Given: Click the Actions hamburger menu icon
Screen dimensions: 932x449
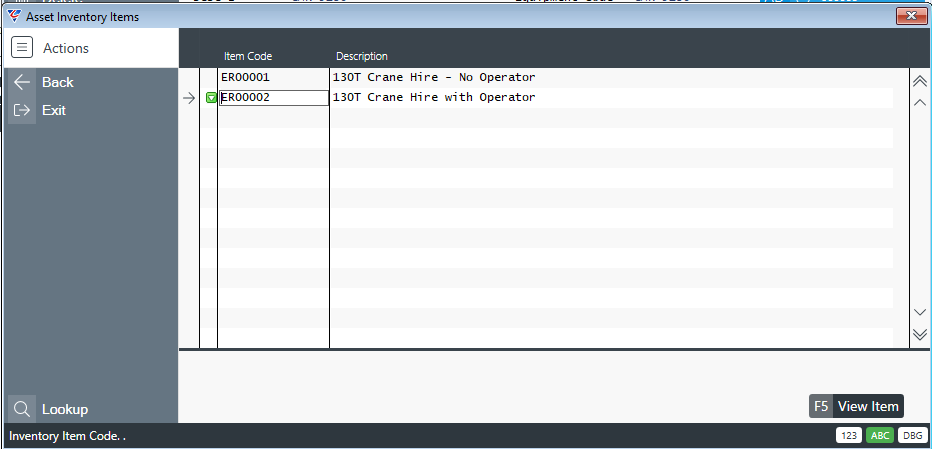Looking at the screenshot, I should point(22,48).
